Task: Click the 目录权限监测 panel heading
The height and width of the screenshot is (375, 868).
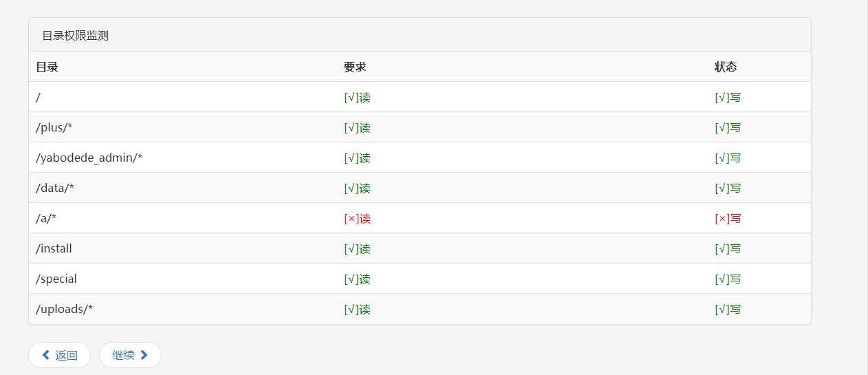Action: pos(76,36)
